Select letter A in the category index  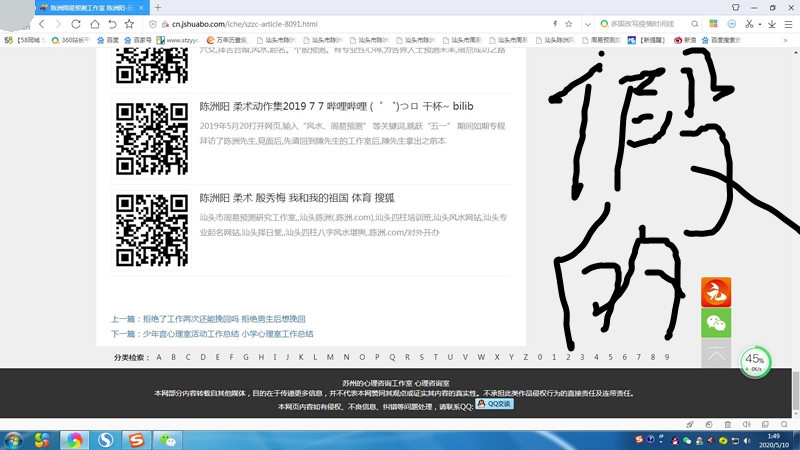point(158,357)
